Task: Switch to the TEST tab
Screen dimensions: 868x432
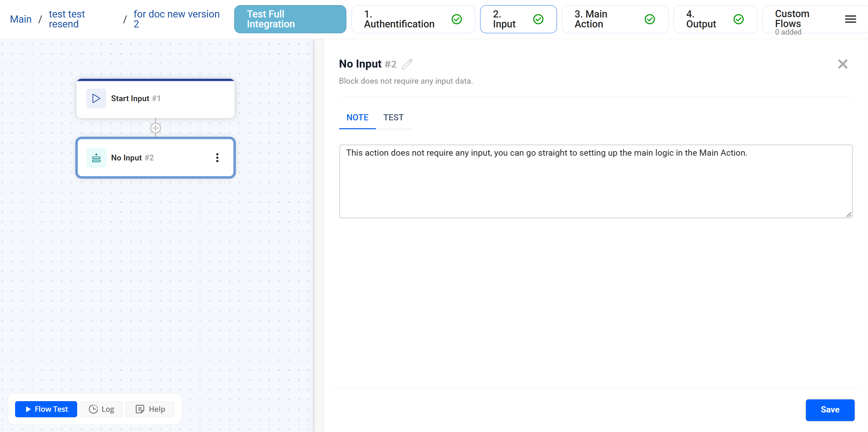Action: [393, 118]
